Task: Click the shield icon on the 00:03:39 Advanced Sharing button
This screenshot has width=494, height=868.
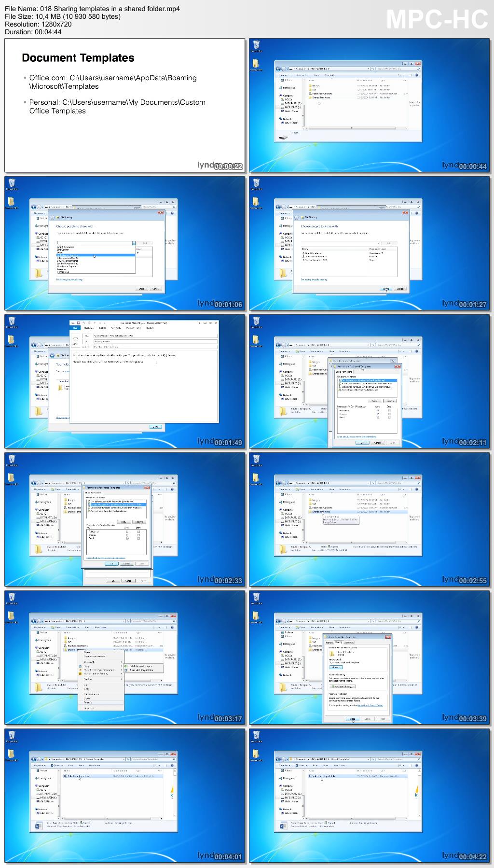Action: (333, 686)
